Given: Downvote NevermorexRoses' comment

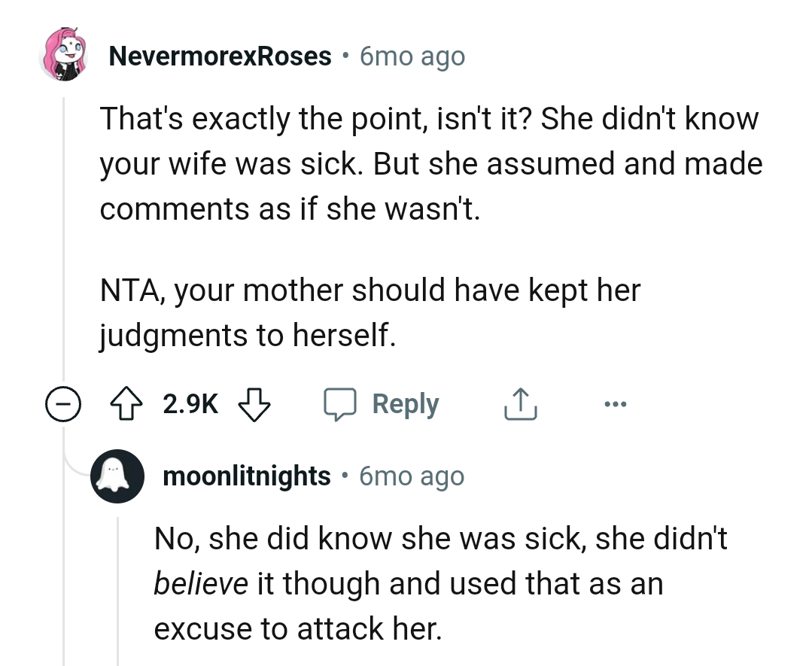Looking at the screenshot, I should pyautogui.click(x=255, y=403).
